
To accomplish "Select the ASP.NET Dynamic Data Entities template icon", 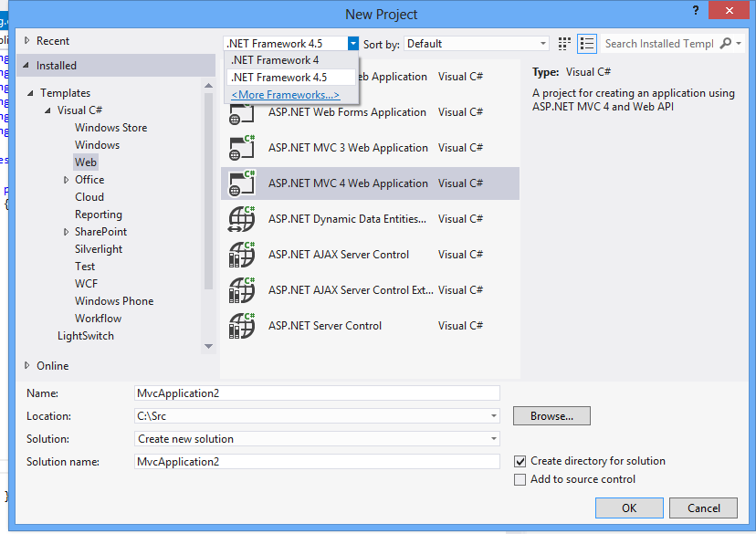I will 242,218.
